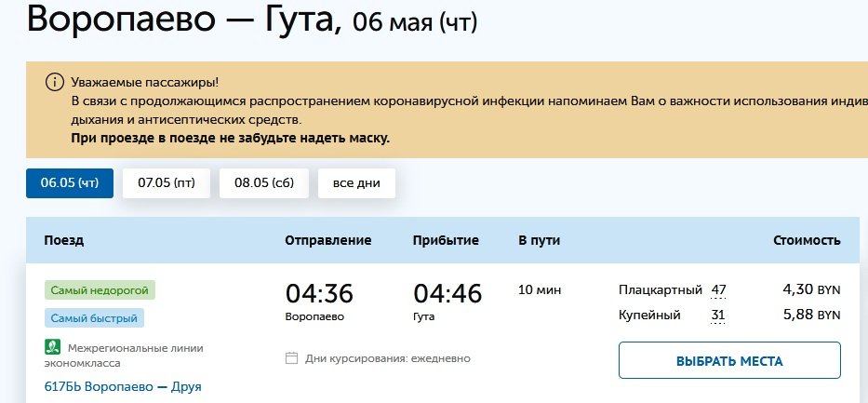This screenshot has width=868, height=403.
Task: Open the 08.05 (сб) date tab
Action: click(x=264, y=182)
